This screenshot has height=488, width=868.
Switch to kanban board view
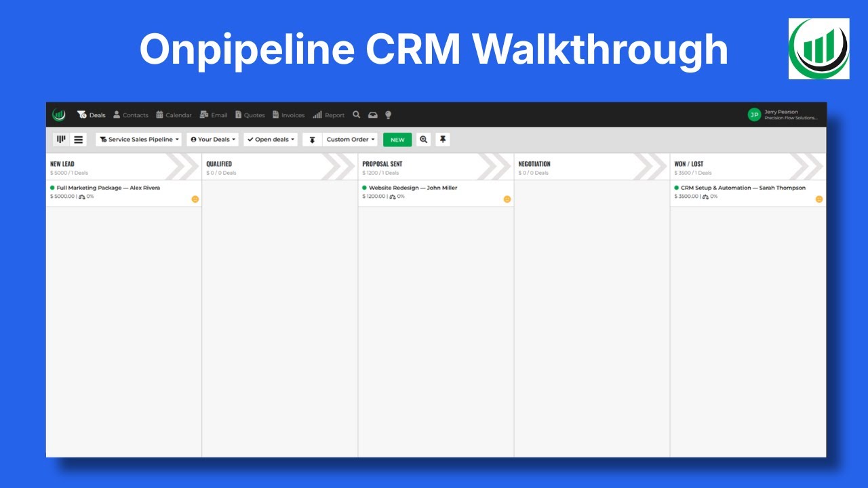click(x=61, y=140)
